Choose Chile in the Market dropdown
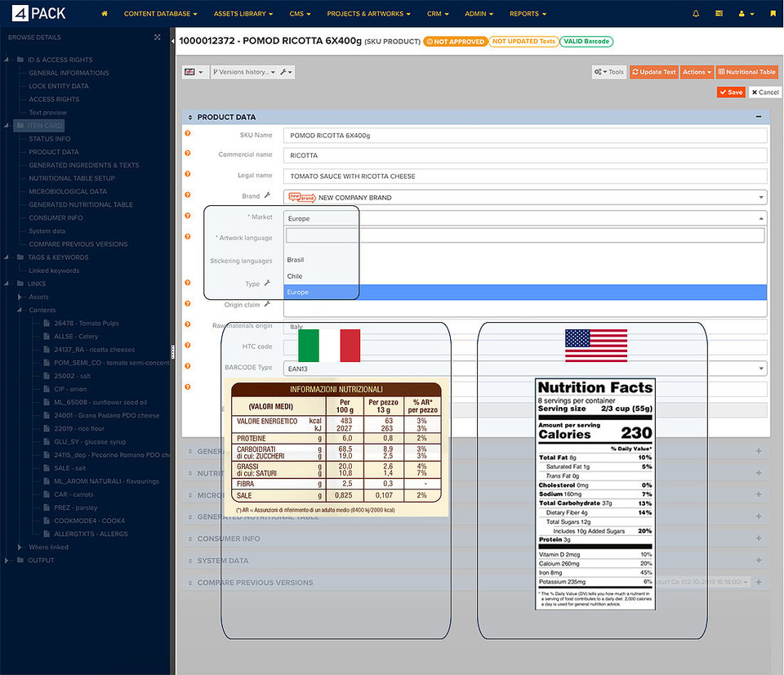The image size is (784, 675). pyautogui.click(x=295, y=276)
